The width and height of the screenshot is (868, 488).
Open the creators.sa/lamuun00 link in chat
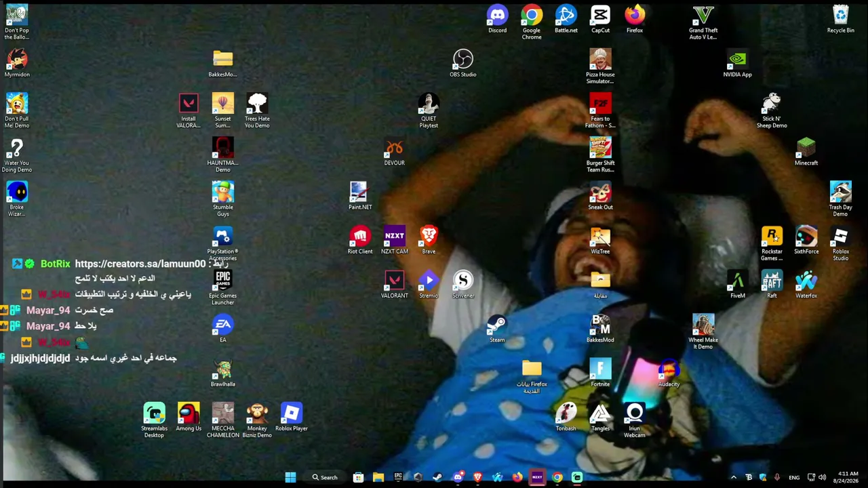click(140, 264)
